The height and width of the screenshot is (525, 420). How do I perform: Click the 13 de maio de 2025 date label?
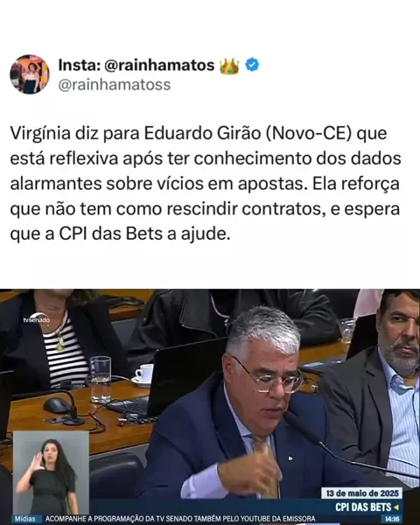[362, 493]
